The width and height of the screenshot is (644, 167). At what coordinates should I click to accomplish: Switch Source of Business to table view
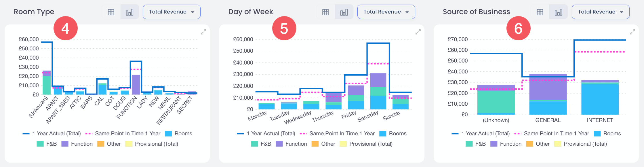[540, 12]
